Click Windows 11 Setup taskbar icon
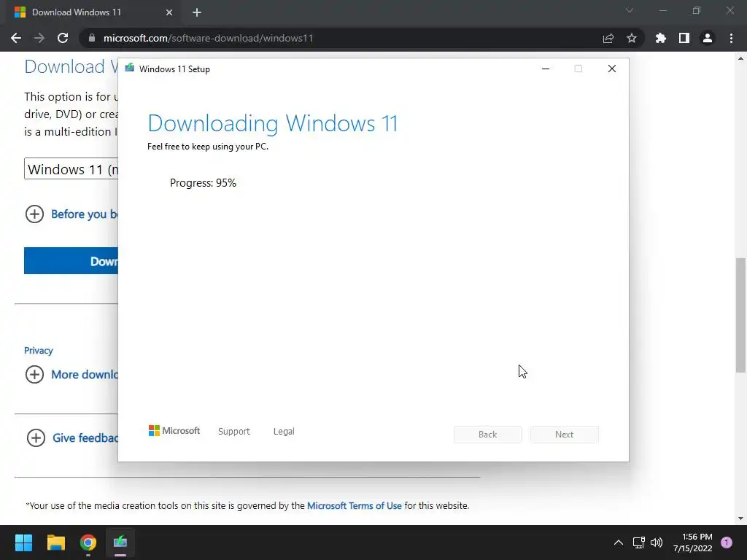Image resolution: width=747 pixels, height=560 pixels. (120, 542)
